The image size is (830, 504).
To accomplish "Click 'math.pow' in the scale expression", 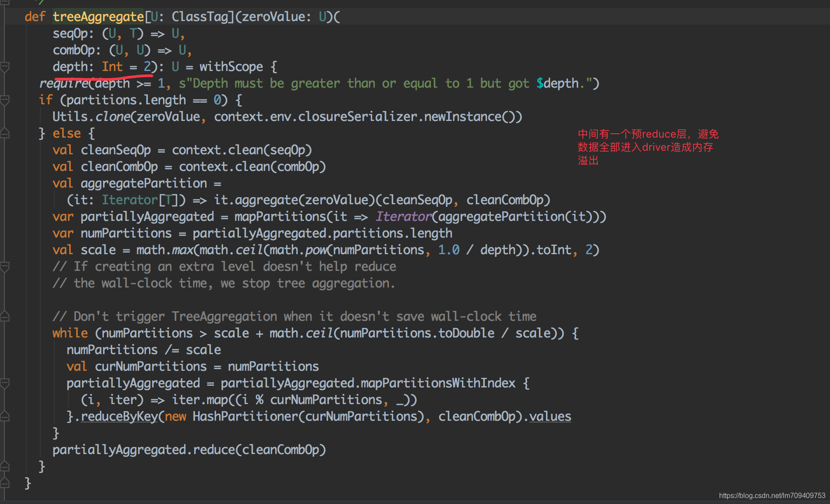I will point(298,250).
